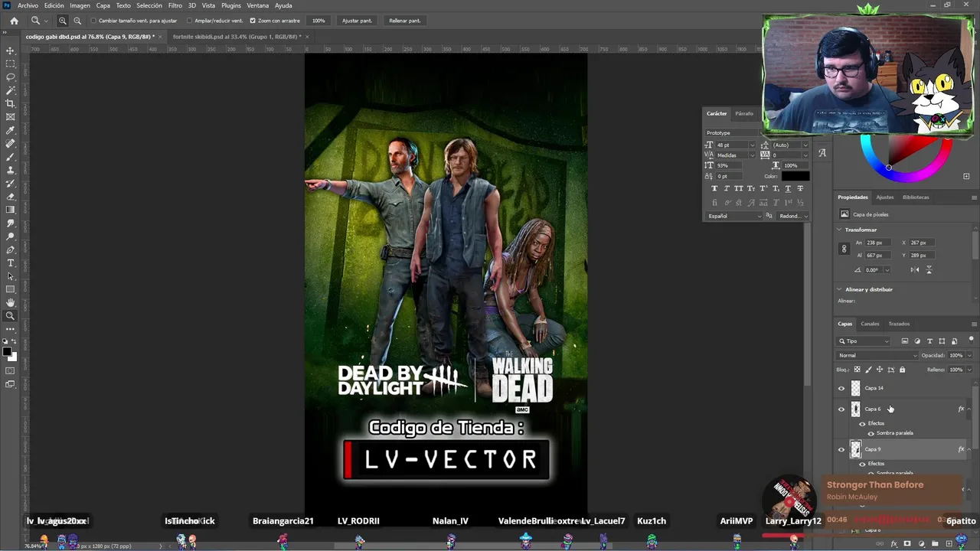Click Ajustar pant. button
This screenshot has width=980, height=551.
click(357, 21)
